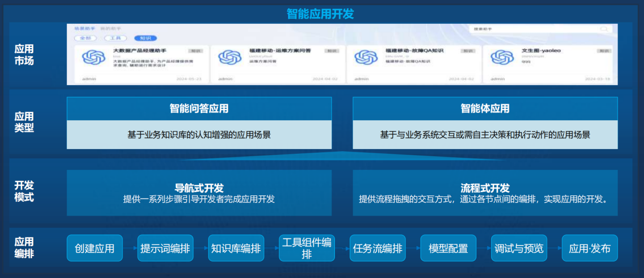Screen dimensions: 644x278
Task: Click the search magnifier icon
Action: click(604, 29)
